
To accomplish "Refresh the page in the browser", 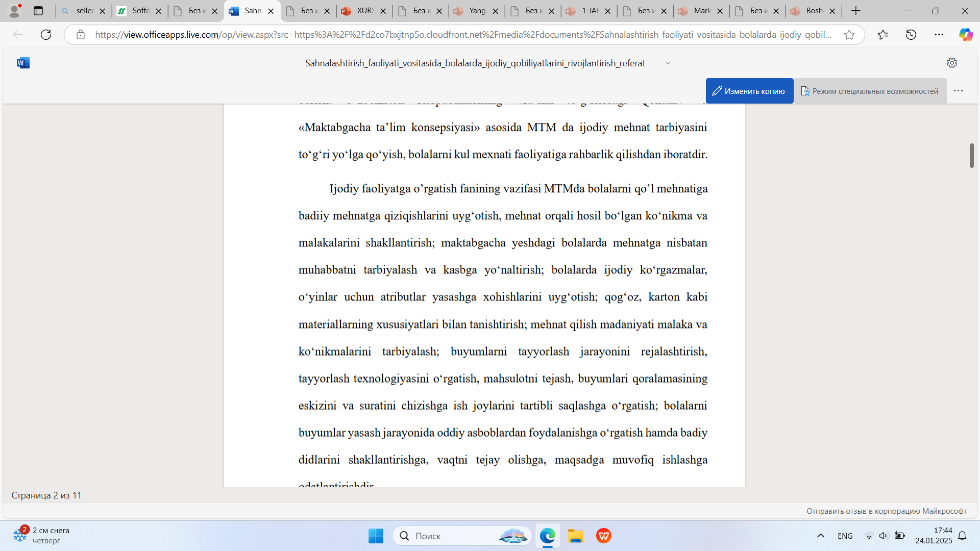I will click(46, 35).
